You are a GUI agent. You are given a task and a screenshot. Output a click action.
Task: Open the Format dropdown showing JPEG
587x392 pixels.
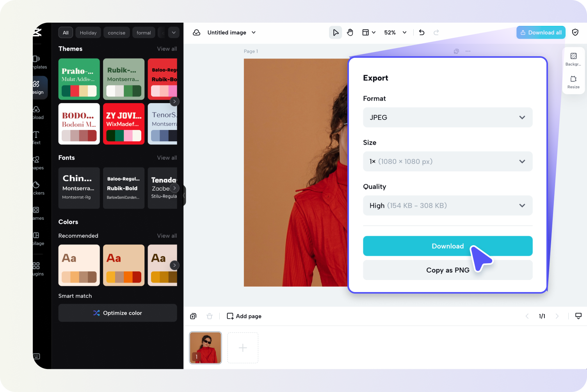point(448,118)
